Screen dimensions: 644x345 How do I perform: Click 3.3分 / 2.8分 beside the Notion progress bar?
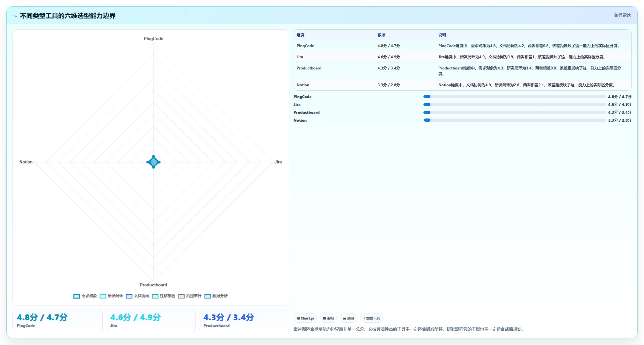[619, 120]
